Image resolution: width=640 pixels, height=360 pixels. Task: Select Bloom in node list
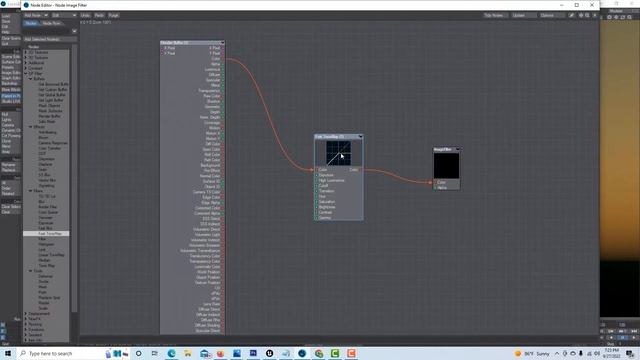[x=43, y=138]
